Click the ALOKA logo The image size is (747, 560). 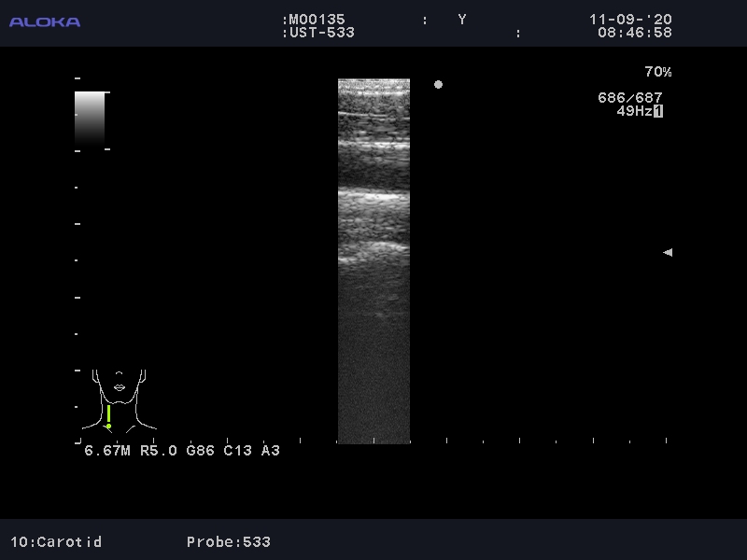click(45, 22)
